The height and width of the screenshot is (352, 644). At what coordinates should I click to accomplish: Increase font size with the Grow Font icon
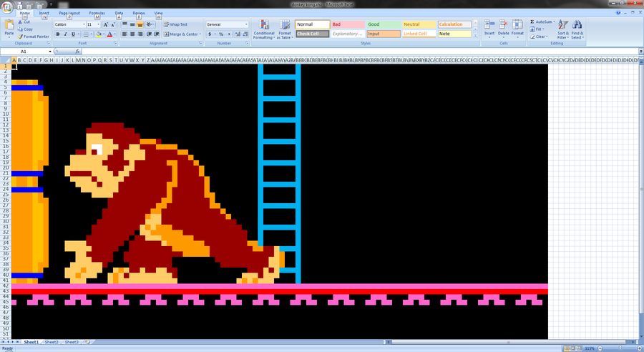point(106,24)
